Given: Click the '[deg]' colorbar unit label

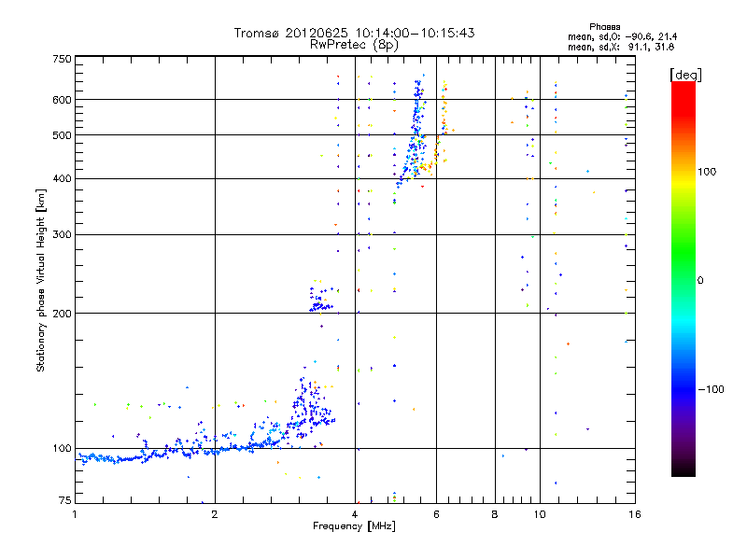Looking at the screenshot, I should click(685, 75).
